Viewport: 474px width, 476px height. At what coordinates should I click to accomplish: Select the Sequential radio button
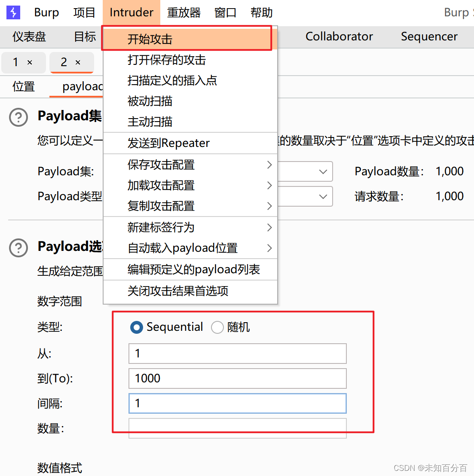click(136, 327)
